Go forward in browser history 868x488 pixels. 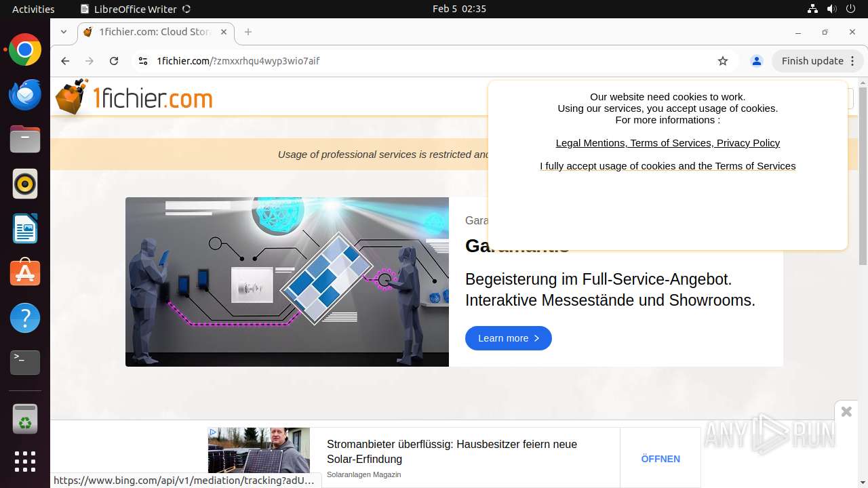click(90, 61)
